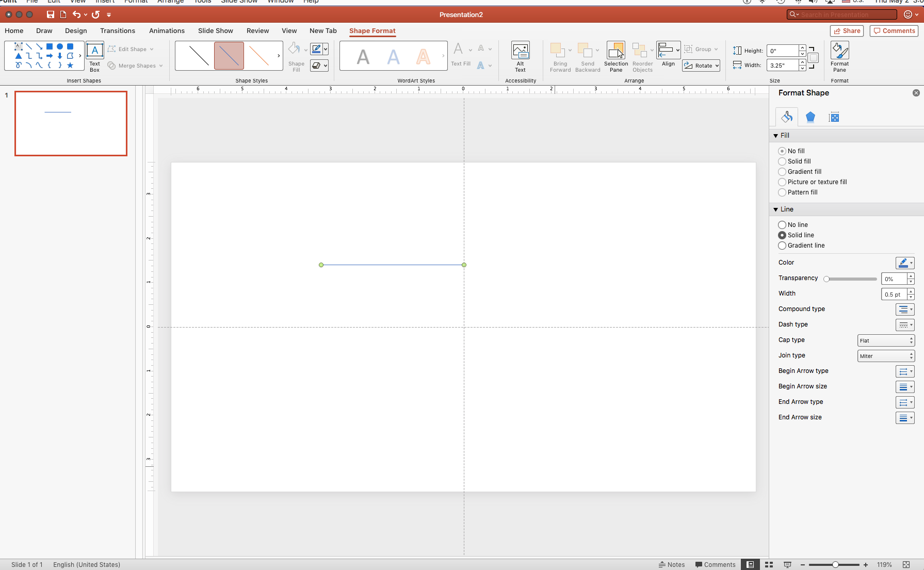Select the Effects pentagon tab icon

point(810,117)
